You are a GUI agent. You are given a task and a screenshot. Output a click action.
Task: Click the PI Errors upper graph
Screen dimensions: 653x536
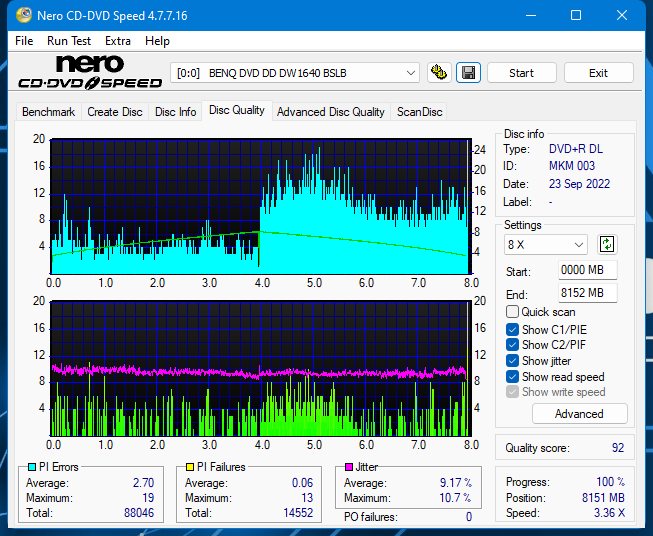[x=261, y=206]
